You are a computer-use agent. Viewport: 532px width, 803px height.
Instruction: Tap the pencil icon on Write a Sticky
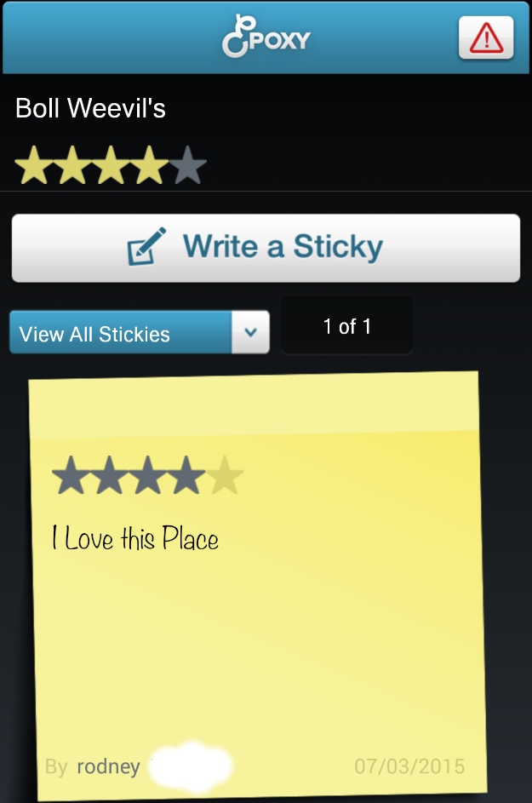click(x=146, y=248)
